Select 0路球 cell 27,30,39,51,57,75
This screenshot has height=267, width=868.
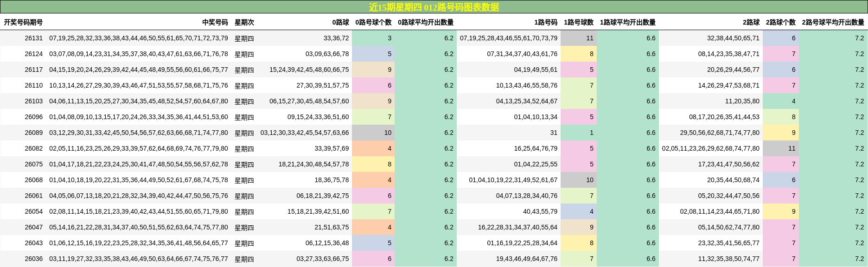coord(323,85)
